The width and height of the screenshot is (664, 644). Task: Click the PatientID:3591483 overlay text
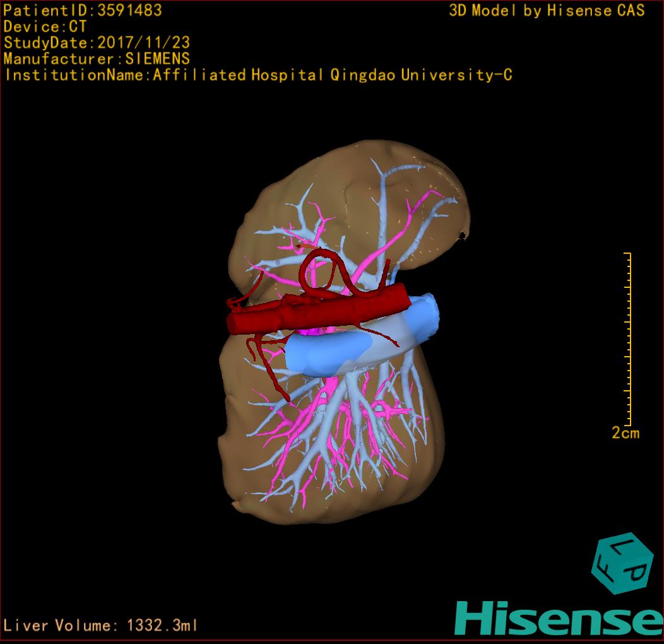pyautogui.click(x=83, y=10)
